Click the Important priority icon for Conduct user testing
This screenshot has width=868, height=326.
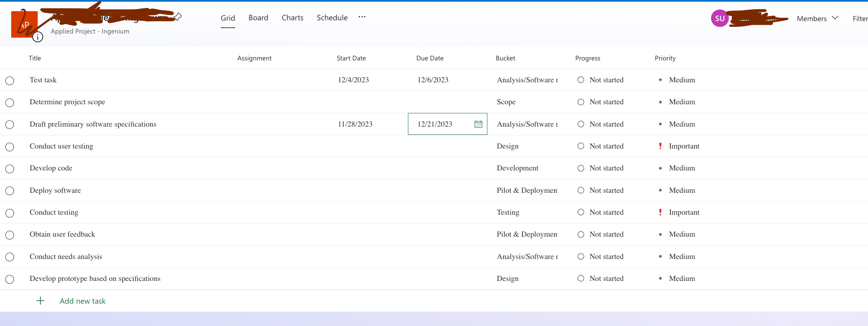point(660,146)
